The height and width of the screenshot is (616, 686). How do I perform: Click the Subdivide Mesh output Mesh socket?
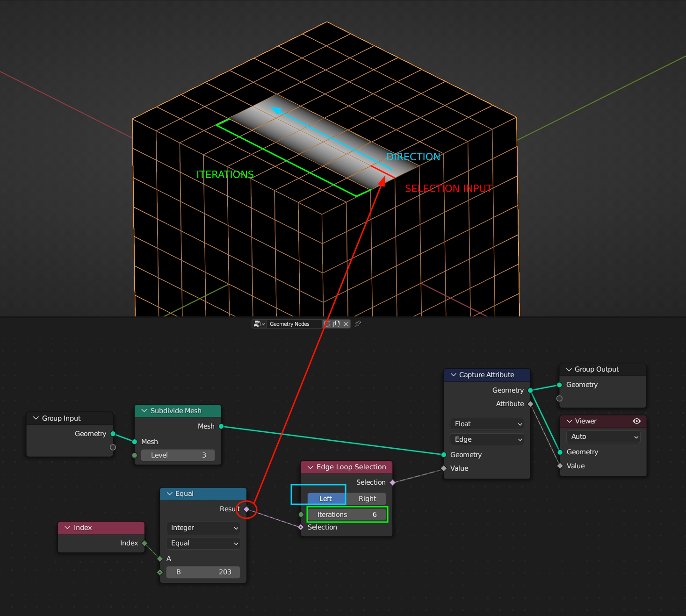221,426
